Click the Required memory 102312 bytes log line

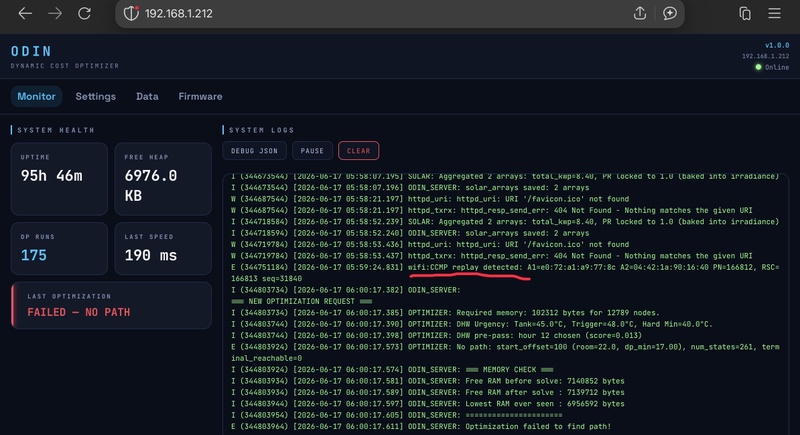click(445, 313)
